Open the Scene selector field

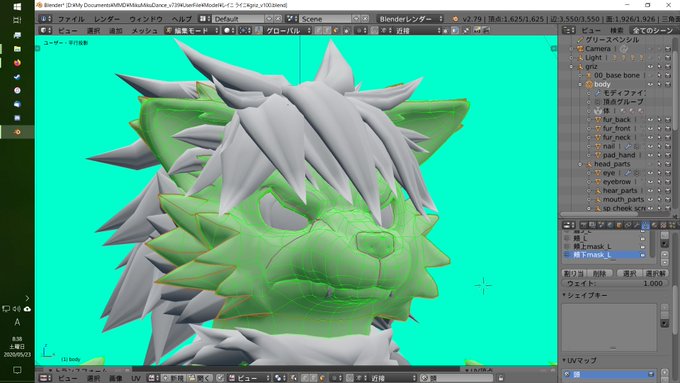click(x=324, y=19)
